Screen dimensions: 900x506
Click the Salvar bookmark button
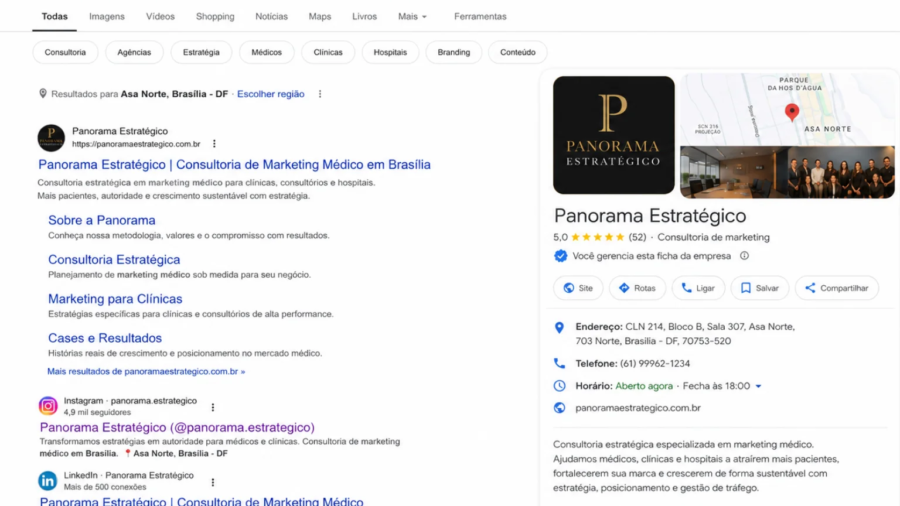(x=759, y=288)
